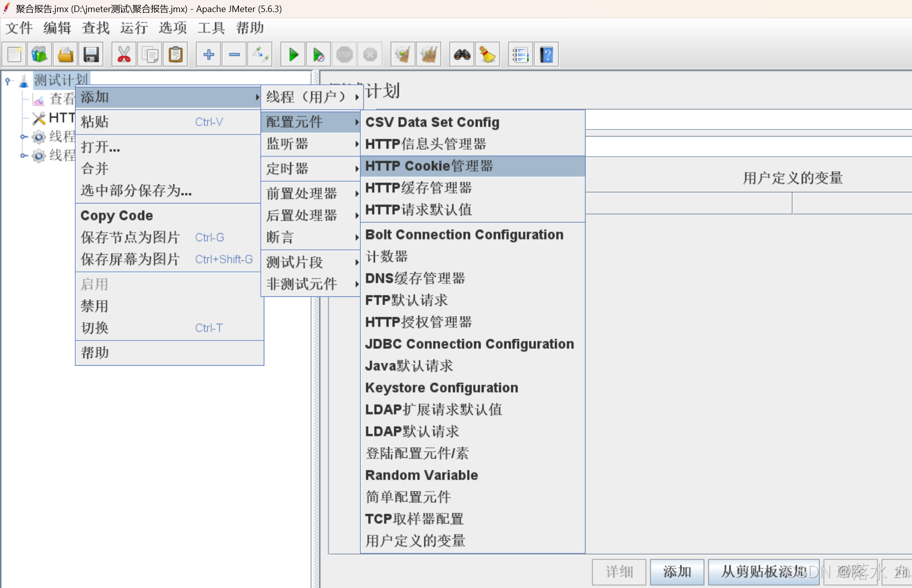Open the 文件 menu

coord(19,28)
